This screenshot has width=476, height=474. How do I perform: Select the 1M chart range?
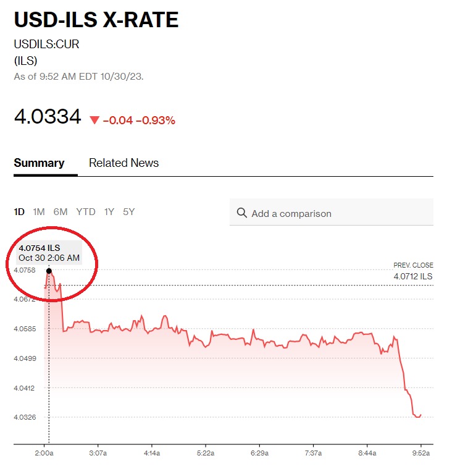click(39, 212)
